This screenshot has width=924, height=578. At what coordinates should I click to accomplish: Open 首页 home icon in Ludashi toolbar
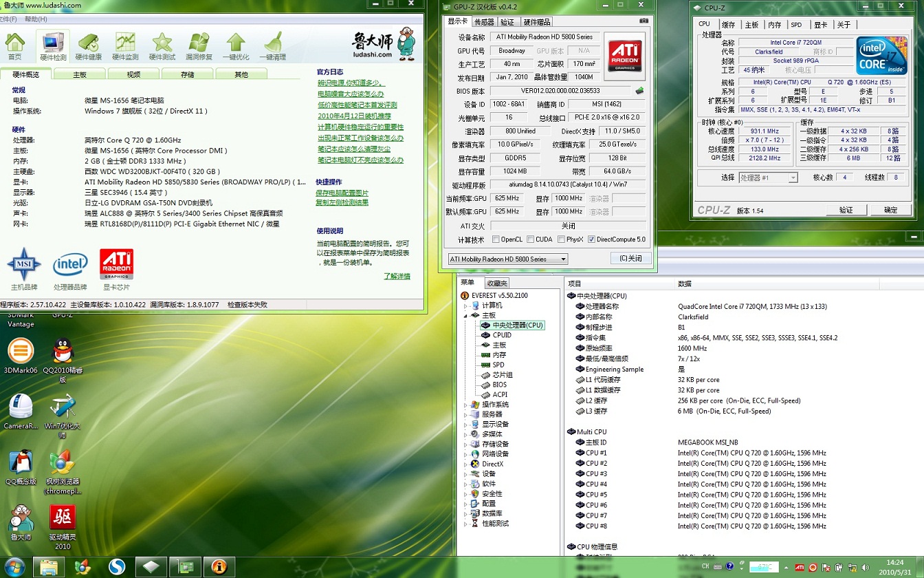point(14,46)
